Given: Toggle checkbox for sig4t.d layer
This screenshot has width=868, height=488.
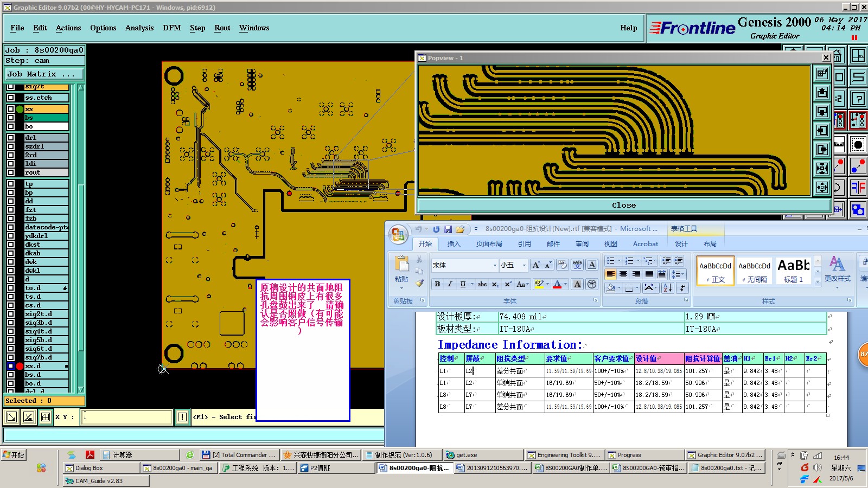Looking at the screenshot, I should click(11, 331).
